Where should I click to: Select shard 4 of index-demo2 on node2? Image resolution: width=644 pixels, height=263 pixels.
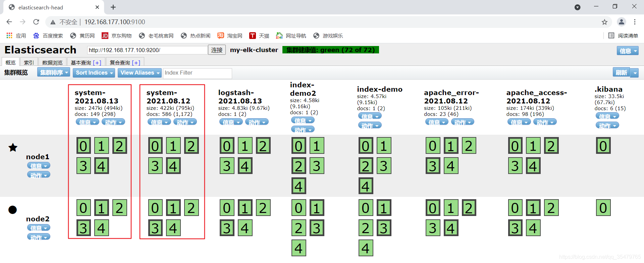coord(299,248)
